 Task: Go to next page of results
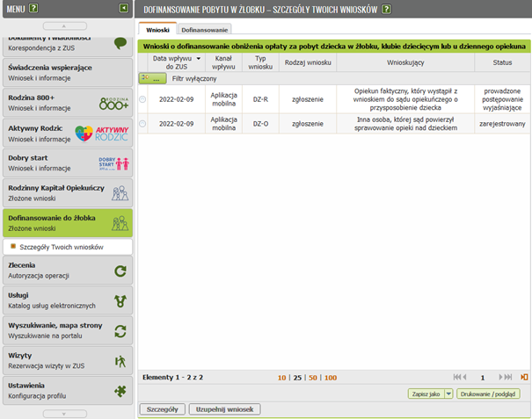click(500, 378)
